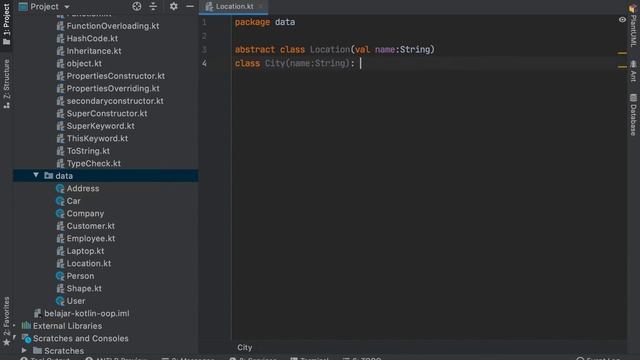This screenshot has height=360, width=640.
Task: Click the Kotlin class icon beside Car
Action: coord(60,201)
